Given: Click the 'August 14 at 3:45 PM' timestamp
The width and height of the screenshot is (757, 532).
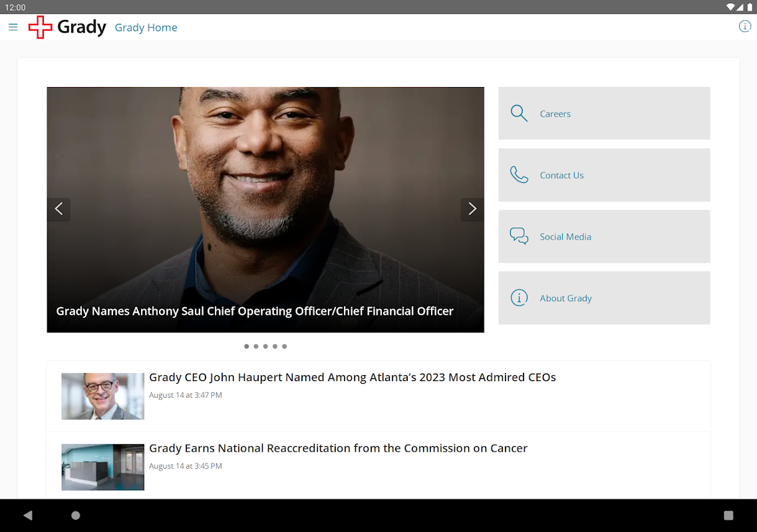Looking at the screenshot, I should pyautogui.click(x=186, y=466).
